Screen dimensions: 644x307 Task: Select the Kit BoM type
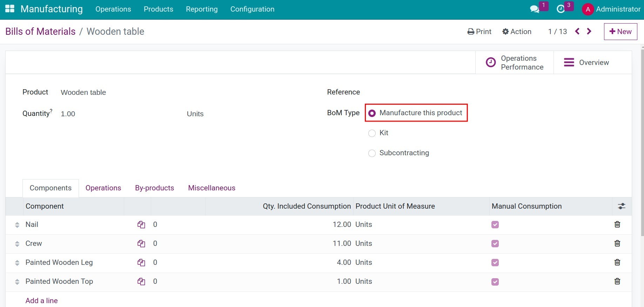tap(372, 133)
